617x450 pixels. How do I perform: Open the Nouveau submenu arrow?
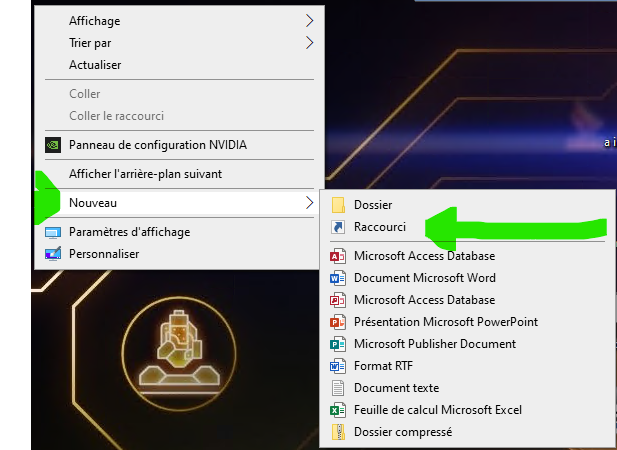[x=309, y=203]
